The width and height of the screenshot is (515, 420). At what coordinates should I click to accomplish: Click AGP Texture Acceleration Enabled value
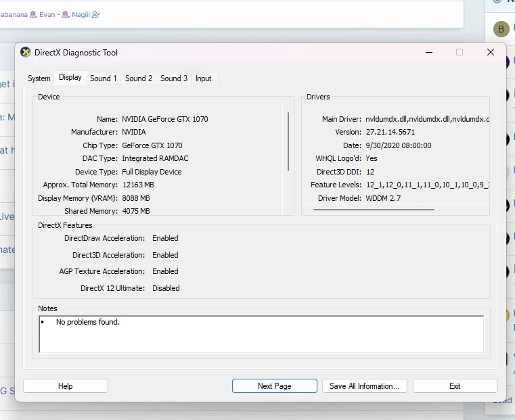tap(165, 271)
